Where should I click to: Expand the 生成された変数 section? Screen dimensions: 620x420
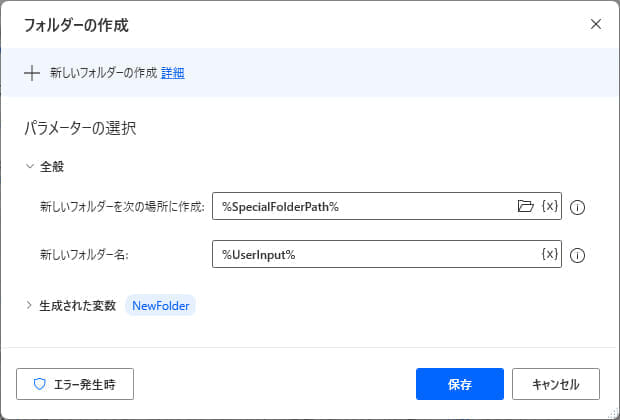(29, 305)
